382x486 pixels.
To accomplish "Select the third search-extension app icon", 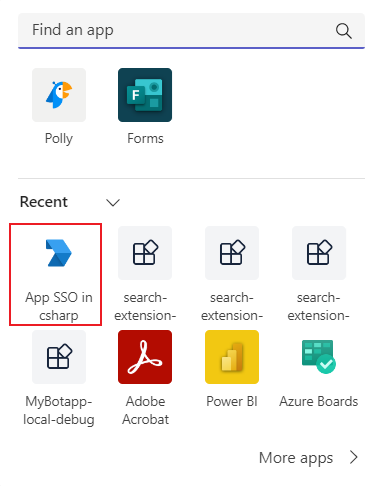I will (319, 253).
